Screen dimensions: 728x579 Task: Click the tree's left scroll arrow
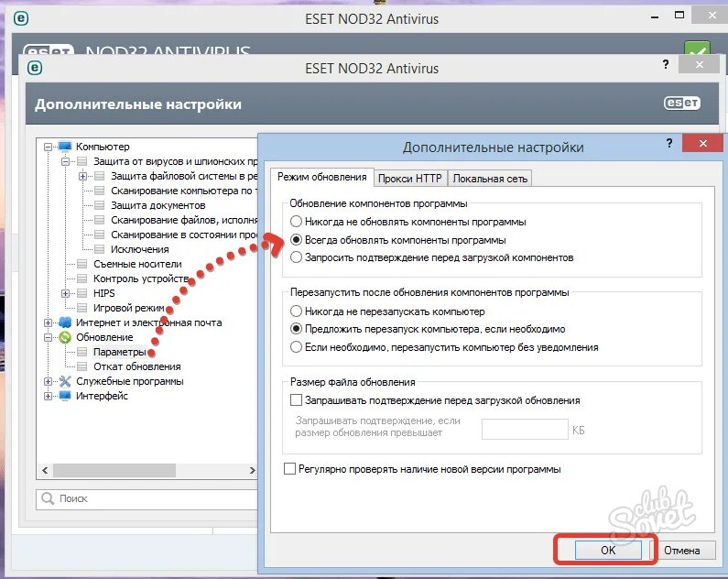click(45, 470)
